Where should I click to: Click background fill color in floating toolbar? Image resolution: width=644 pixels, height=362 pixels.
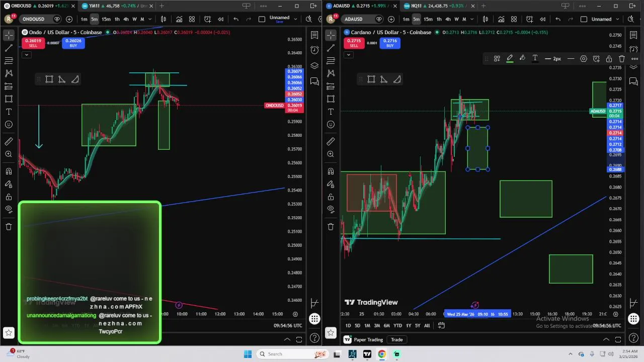(x=522, y=59)
